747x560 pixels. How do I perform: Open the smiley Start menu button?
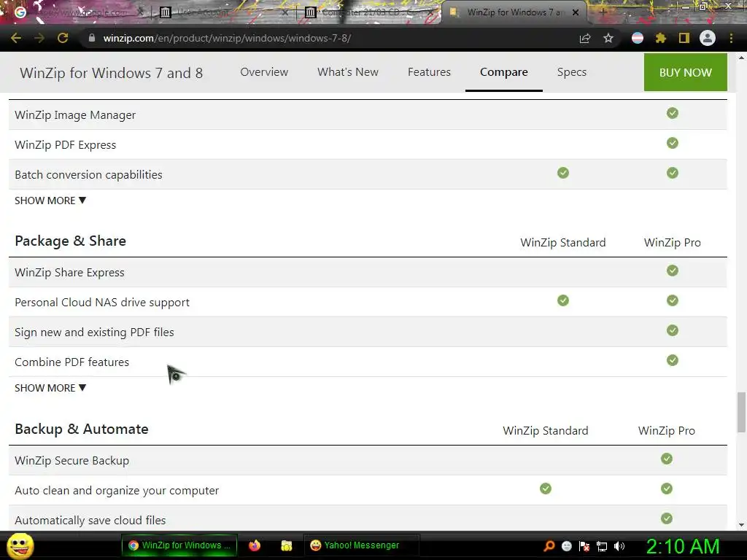(x=20, y=546)
